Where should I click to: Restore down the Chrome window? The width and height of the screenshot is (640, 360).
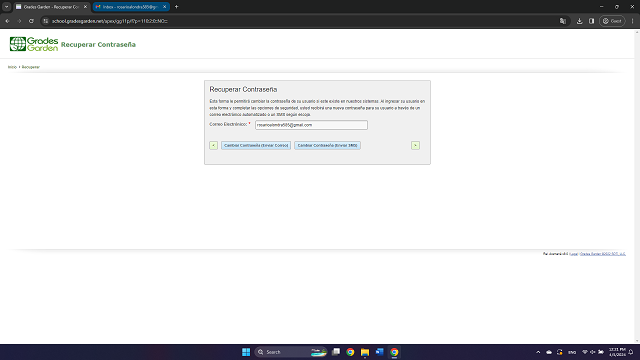coord(617,7)
